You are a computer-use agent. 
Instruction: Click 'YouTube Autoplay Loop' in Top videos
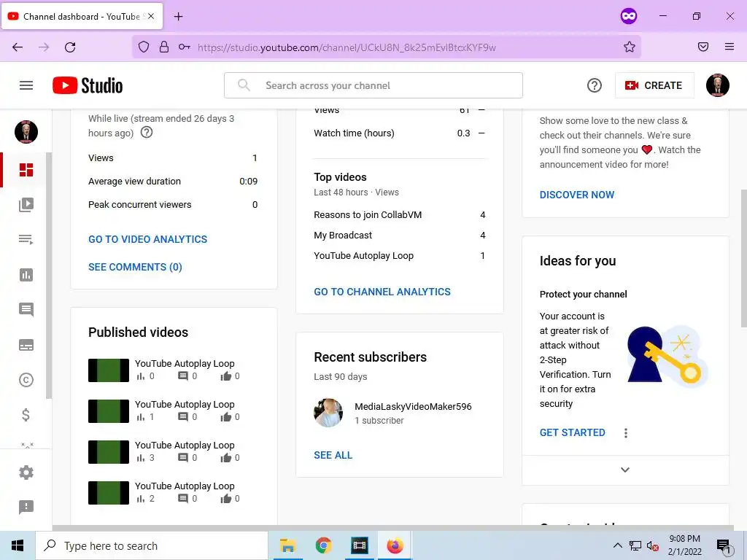[x=363, y=256]
